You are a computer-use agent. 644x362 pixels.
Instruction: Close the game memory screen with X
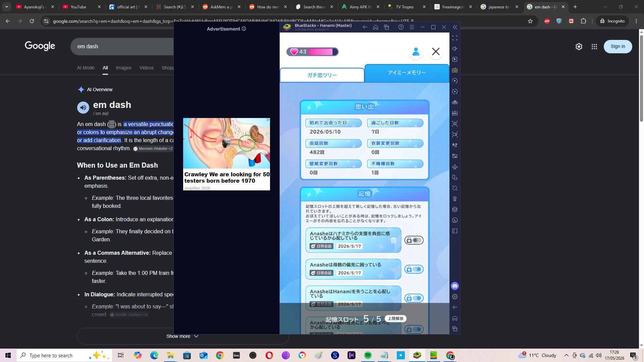(x=436, y=52)
